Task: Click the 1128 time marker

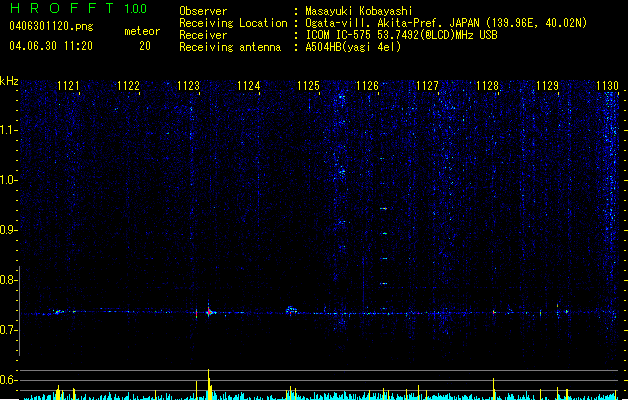Action: pos(487,86)
